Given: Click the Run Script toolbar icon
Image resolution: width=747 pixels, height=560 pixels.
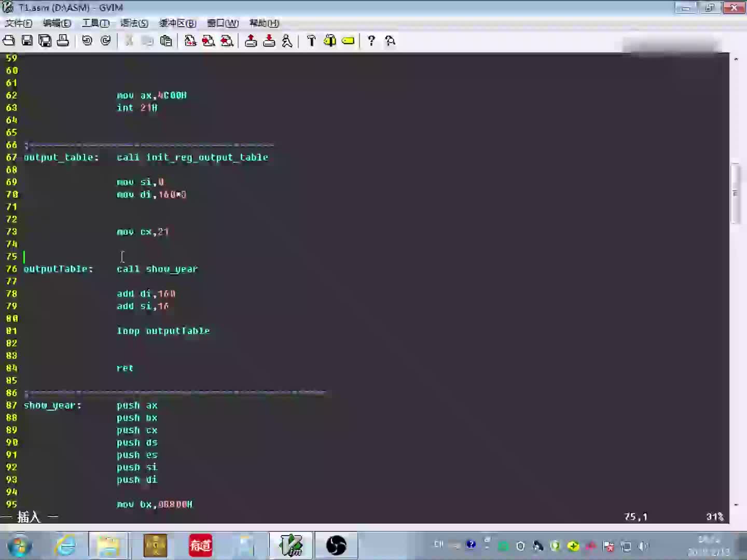Looking at the screenshot, I should (x=287, y=40).
